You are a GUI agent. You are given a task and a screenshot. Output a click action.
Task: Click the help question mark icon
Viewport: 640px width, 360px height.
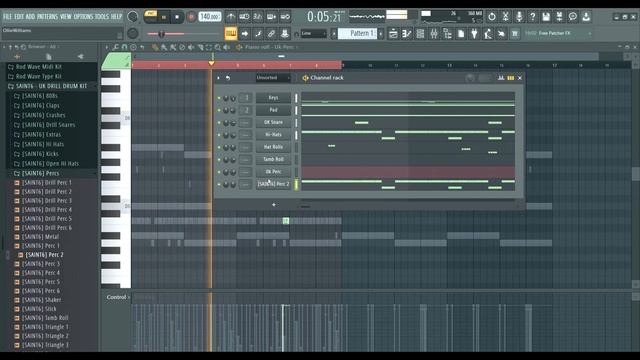click(533, 17)
